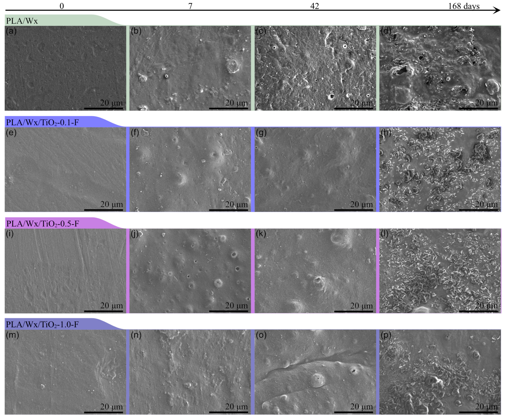Click the PLA/Wx/TiO2-0.5-F pink label
This screenshot has width=506, height=420.
pyautogui.click(x=42, y=224)
